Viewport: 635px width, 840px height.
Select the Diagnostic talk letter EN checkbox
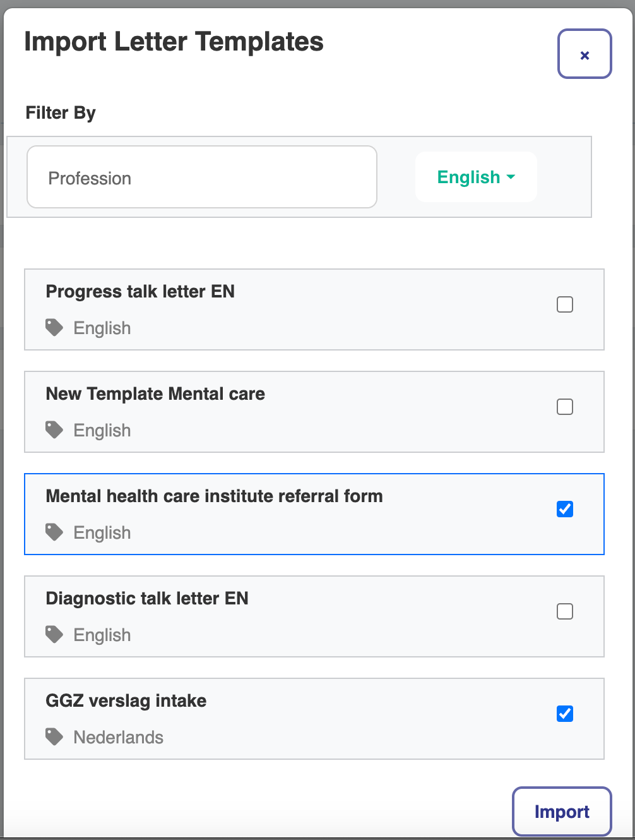coord(565,611)
